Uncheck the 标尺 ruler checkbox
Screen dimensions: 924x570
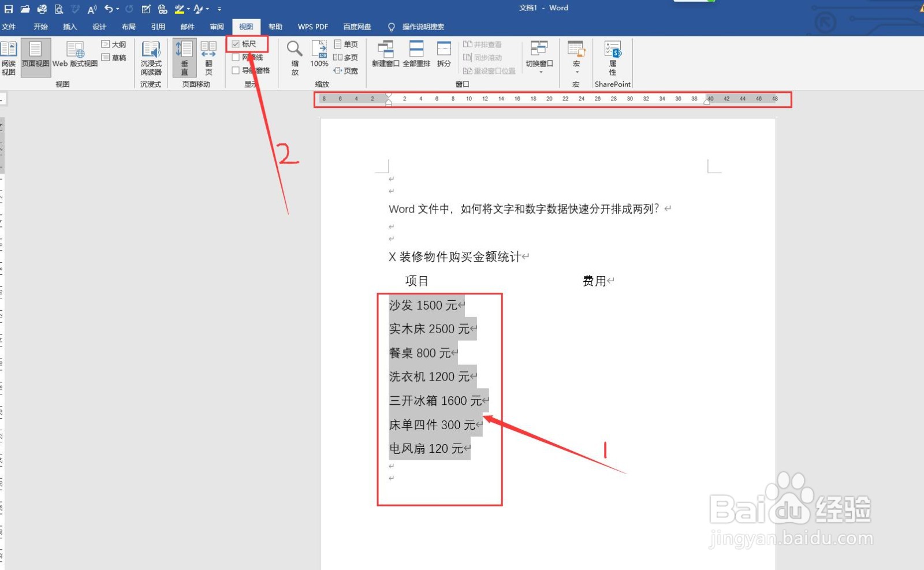236,43
